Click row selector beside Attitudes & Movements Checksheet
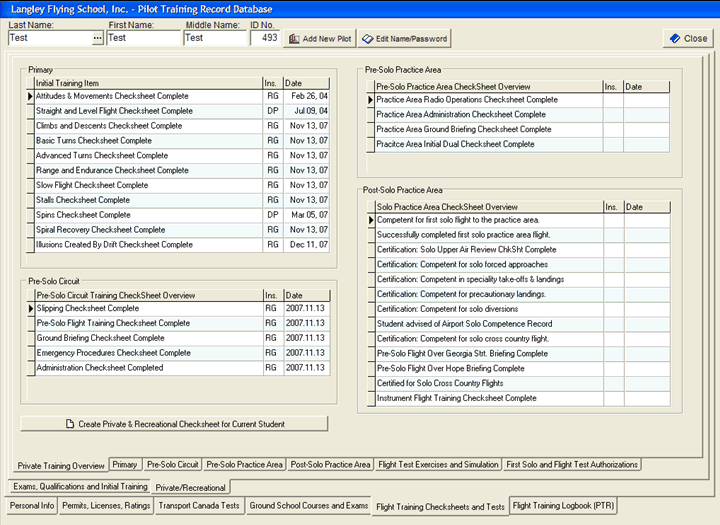720x525 pixels. (30, 96)
